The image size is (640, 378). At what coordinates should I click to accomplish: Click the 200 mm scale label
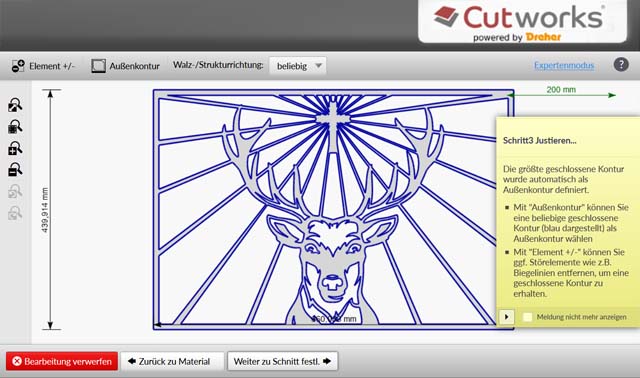click(x=561, y=89)
